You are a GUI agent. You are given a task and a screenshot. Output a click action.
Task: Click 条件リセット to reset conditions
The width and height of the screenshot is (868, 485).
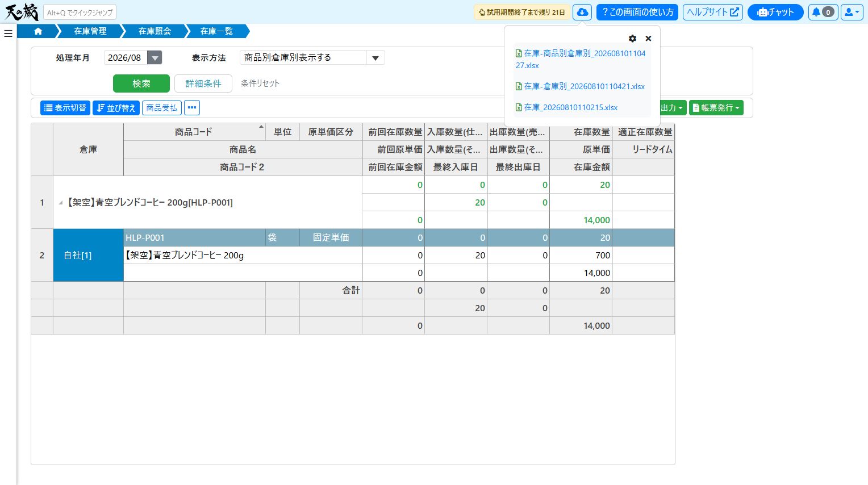(260, 83)
